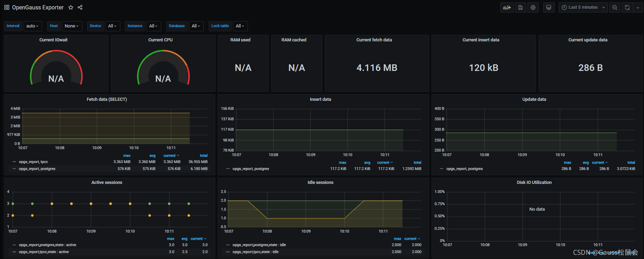Click the OpenGauss Exporter dashboard title
The width and height of the screenshot is (644, 259).
[x=38, y=7]
